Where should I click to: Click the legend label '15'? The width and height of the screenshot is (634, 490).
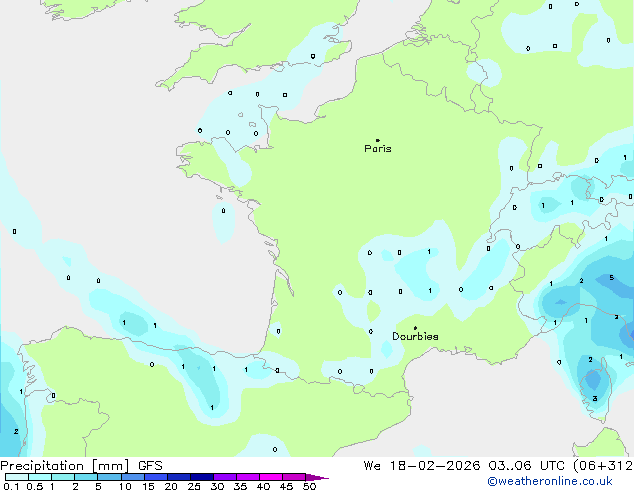[148, 486]
